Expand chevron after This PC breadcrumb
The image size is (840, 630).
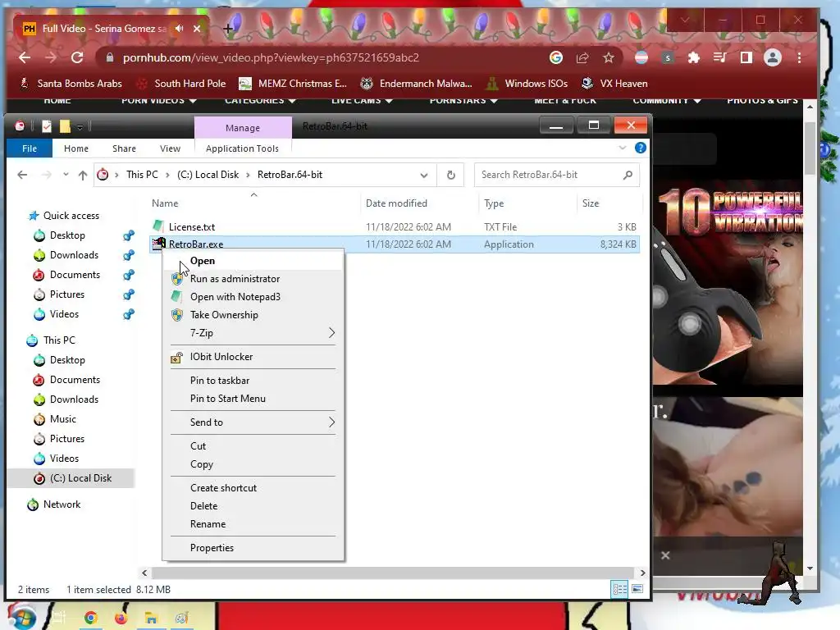pyautogui.click(x=167, y=175)
